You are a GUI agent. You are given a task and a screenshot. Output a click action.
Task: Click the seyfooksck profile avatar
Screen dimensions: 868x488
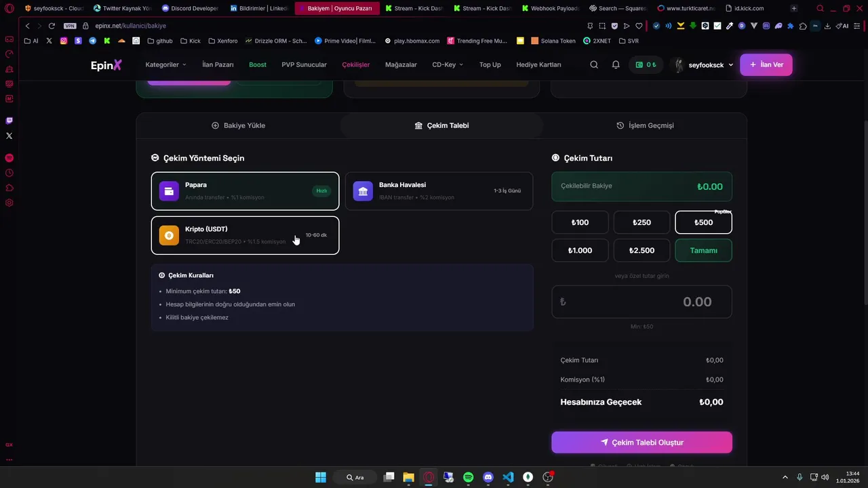[678, 65]
